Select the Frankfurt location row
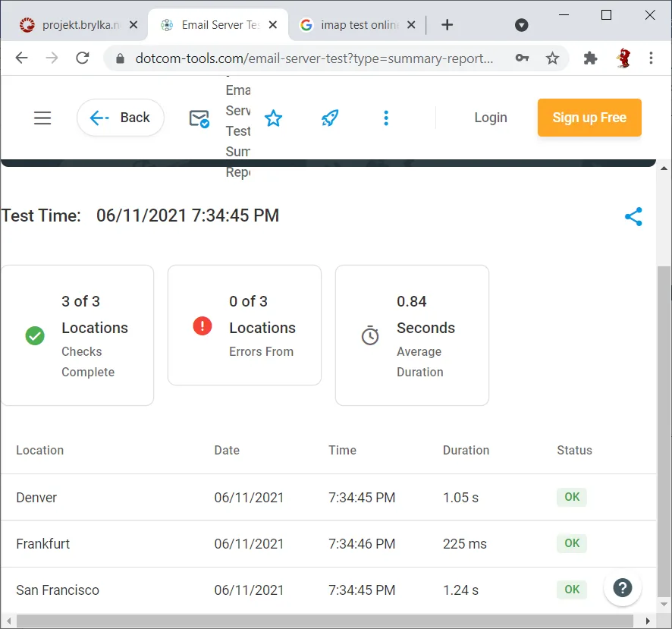 click(x=328, y=544)
